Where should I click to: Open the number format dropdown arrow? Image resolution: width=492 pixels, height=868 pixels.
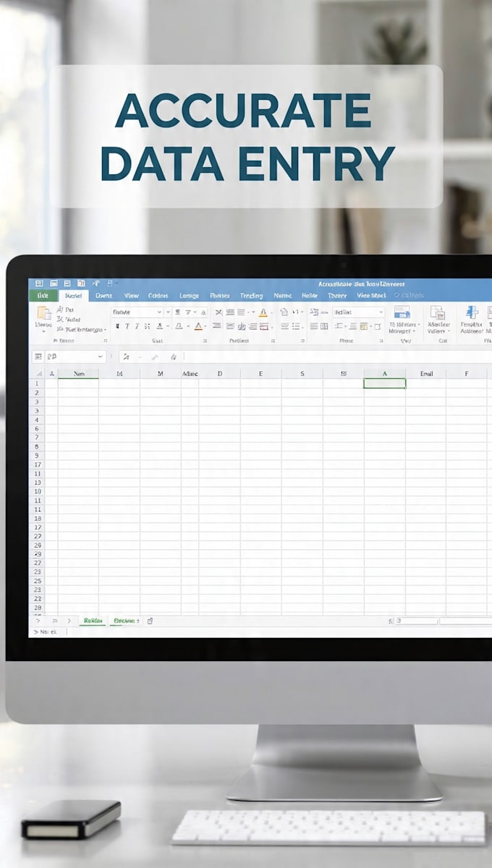point(381,312)
